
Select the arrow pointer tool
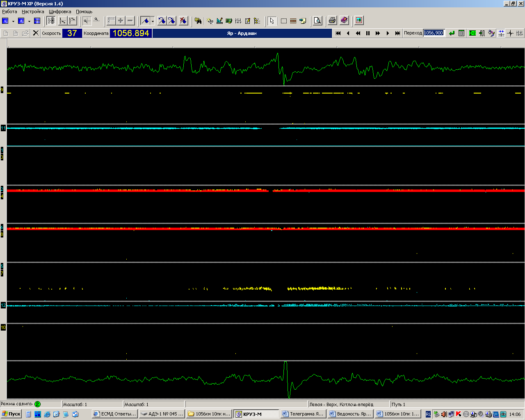tap(272, 21)
